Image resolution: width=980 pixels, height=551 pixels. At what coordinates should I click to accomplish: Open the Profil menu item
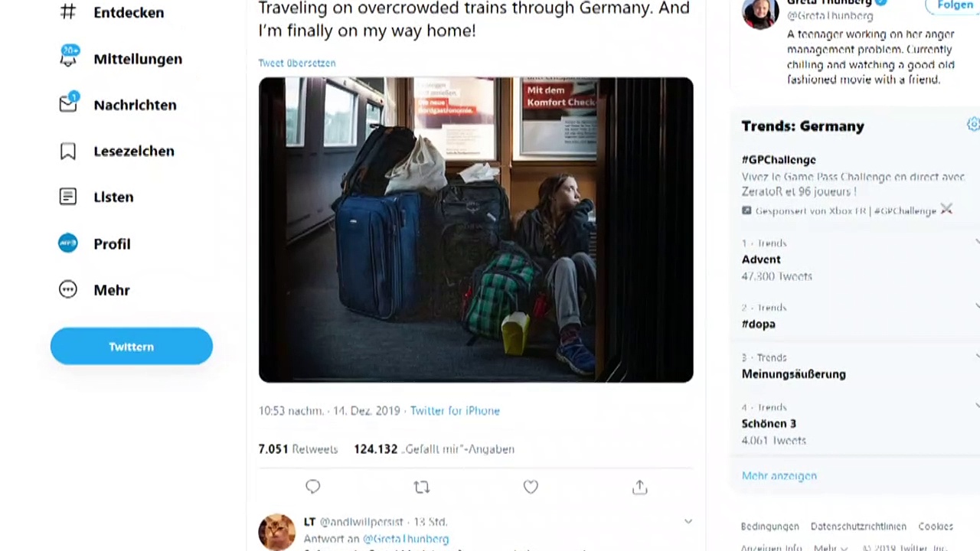(x=112, y=243)
